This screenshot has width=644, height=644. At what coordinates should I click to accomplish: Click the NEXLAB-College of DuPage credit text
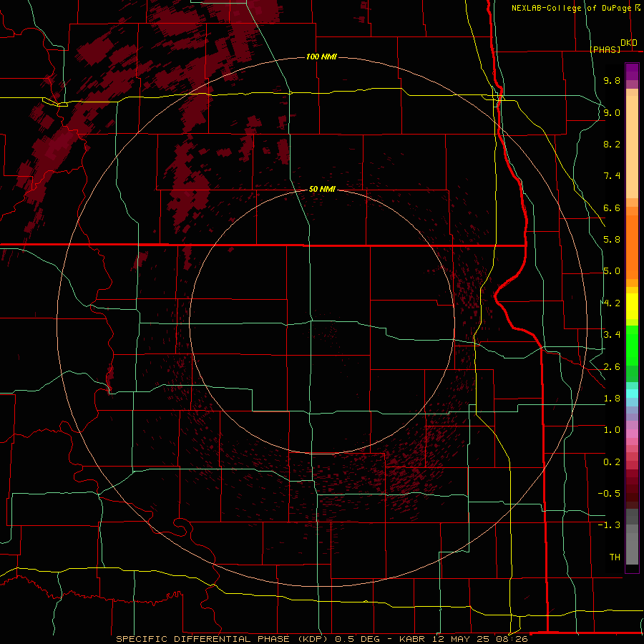(572, 8)
